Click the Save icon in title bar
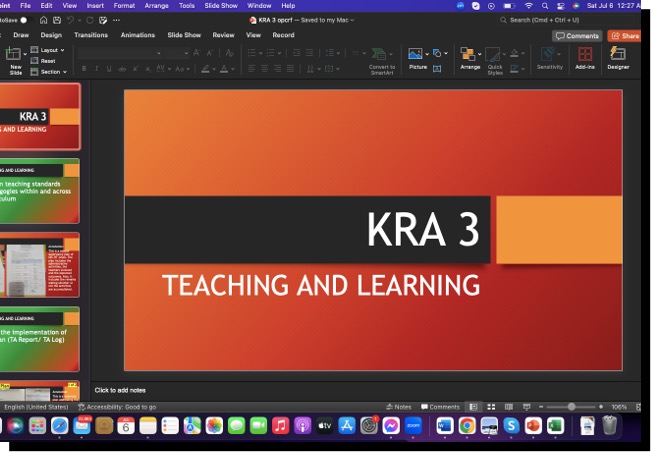Image resolution: width=651 pixels, height=452 pixels. pos(56,20)
